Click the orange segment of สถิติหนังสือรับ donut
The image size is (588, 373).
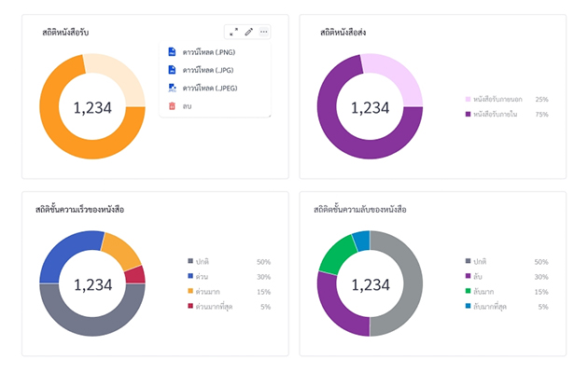point(65,140)
